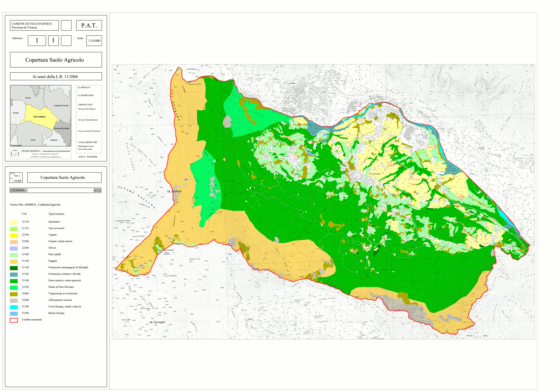Click the empty box beside COMUNE title
Viewport: 560px width, 392px height.
(x=66, y=25)
